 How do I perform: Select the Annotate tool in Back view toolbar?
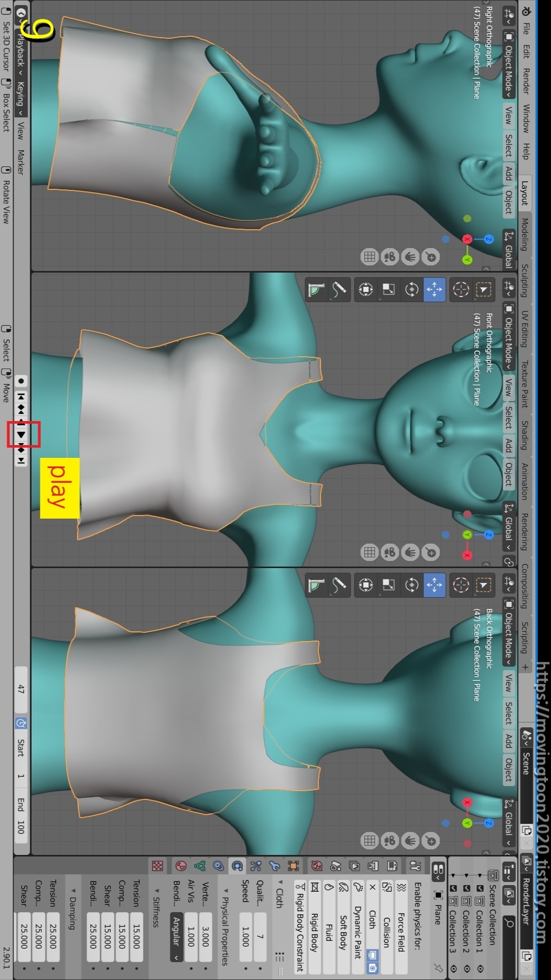click(339, 585)
